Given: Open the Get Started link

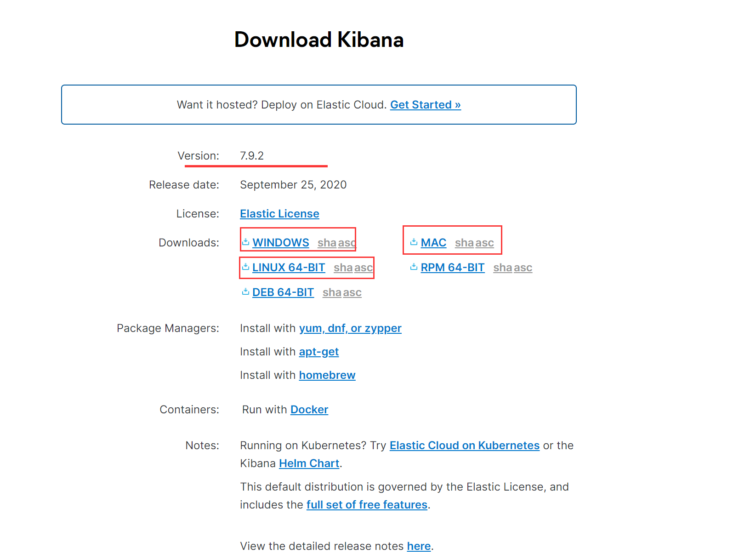Looking at the screenshot, I should tap(426, 105).
